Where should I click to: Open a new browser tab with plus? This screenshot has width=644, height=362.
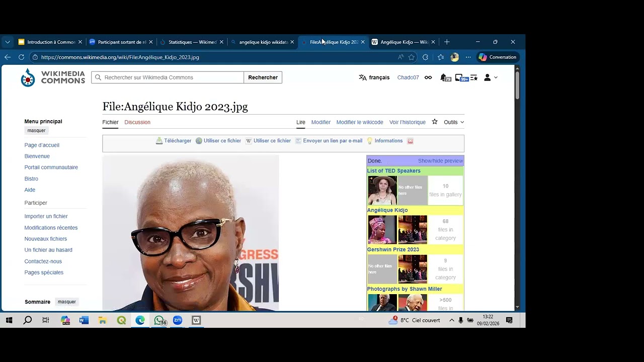[x=447, y=42]
